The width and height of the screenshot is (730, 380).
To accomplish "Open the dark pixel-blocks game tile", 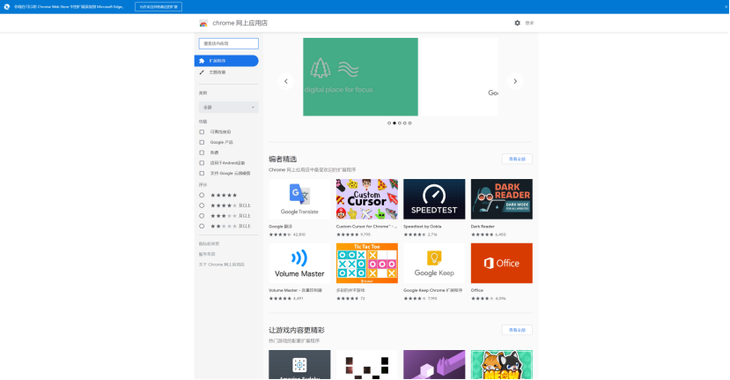I will tap(367, 365).
